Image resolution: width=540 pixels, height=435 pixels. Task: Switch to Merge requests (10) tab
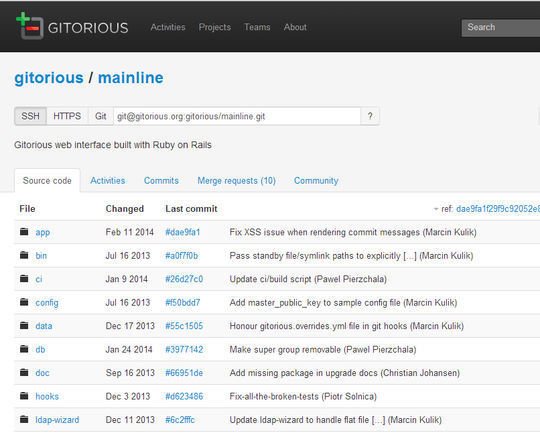pyautogui.click(x=236, y=180)
